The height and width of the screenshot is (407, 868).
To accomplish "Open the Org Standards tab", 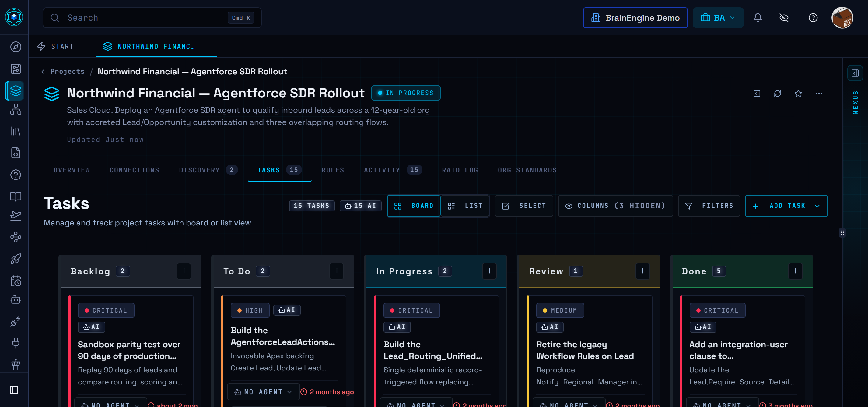I will (x=527, y=170).
